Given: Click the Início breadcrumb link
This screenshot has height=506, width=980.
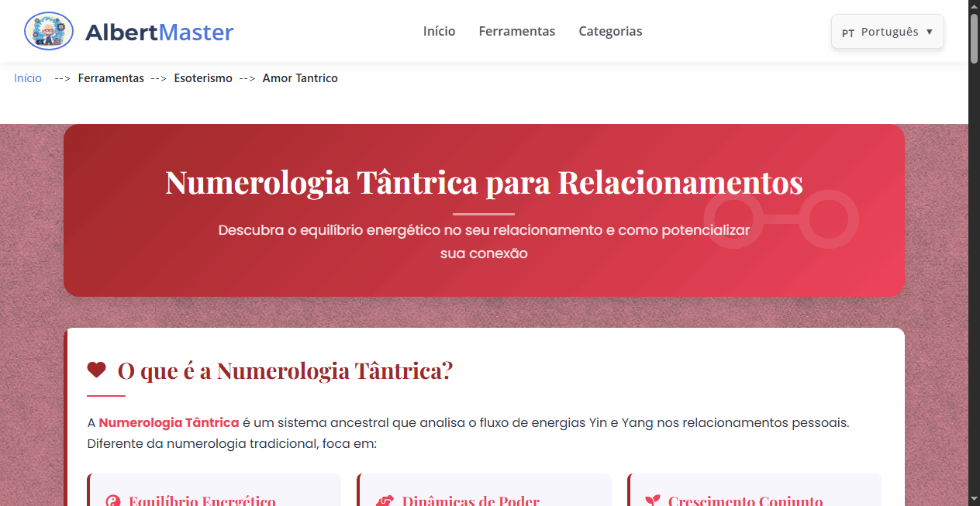Looking at the screenshot, I should point(28,77).
